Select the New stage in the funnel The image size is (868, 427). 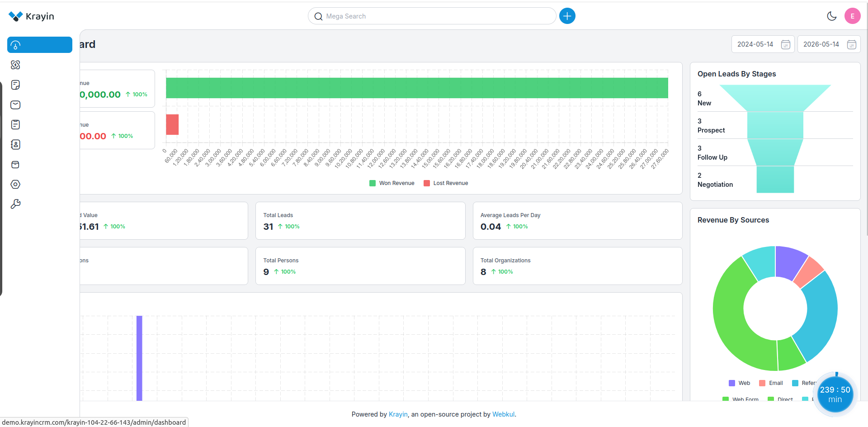pos(775,98)
